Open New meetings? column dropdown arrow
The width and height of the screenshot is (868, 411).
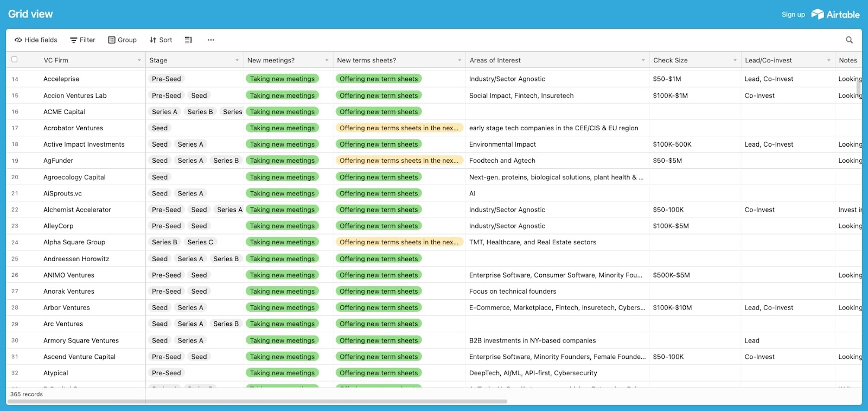tap(327, 60)
